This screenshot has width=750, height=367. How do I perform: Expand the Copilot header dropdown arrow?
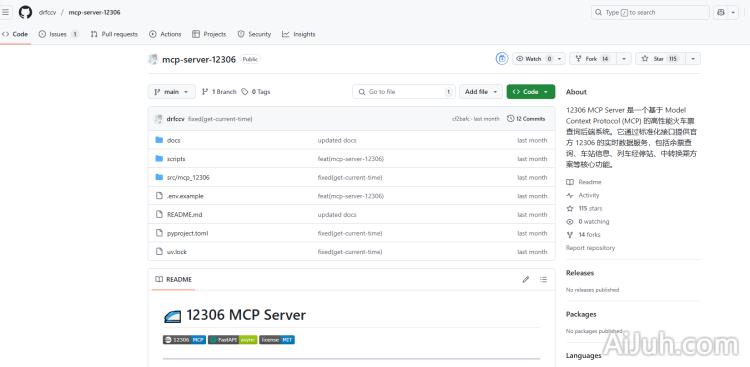tap(734, 12)
